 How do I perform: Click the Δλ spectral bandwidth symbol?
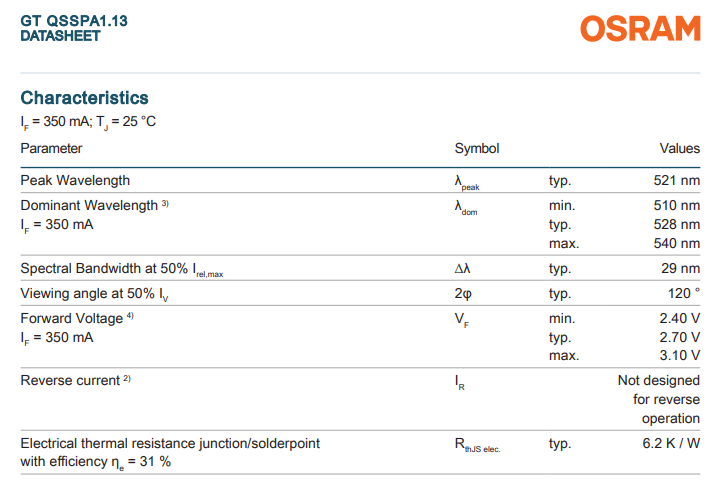462,268
